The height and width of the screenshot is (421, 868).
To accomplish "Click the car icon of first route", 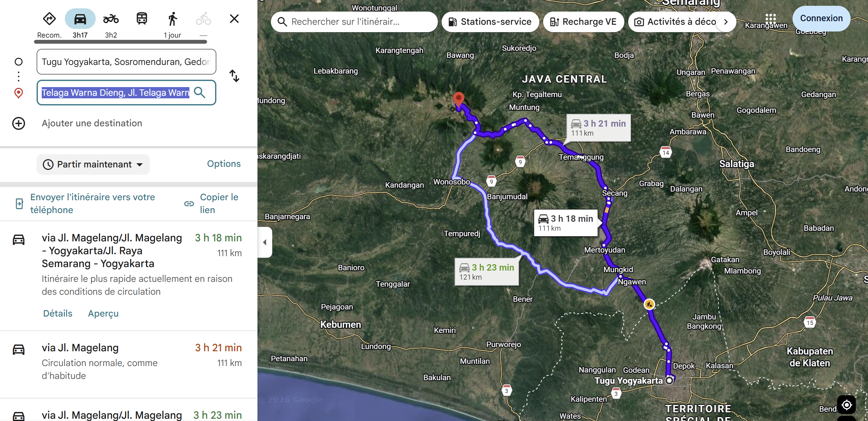I will (19, 239).
